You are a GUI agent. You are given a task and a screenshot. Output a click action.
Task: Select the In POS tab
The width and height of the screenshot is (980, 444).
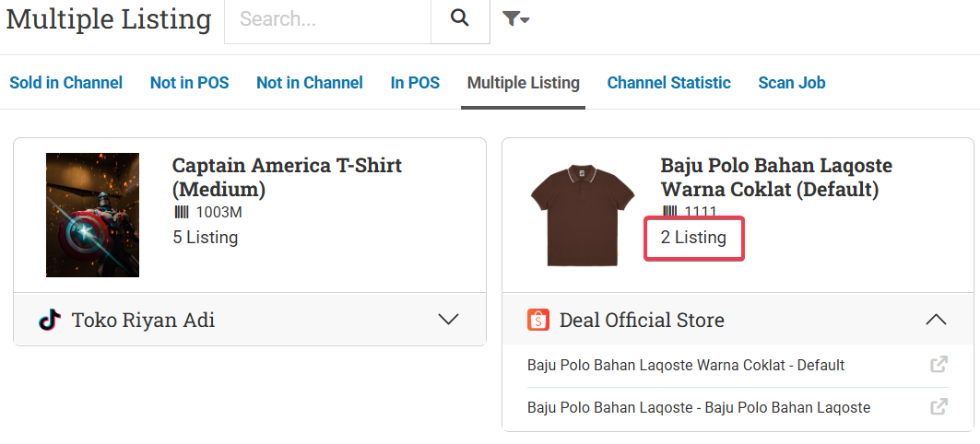pyautogui.click(x=415, y=83)
